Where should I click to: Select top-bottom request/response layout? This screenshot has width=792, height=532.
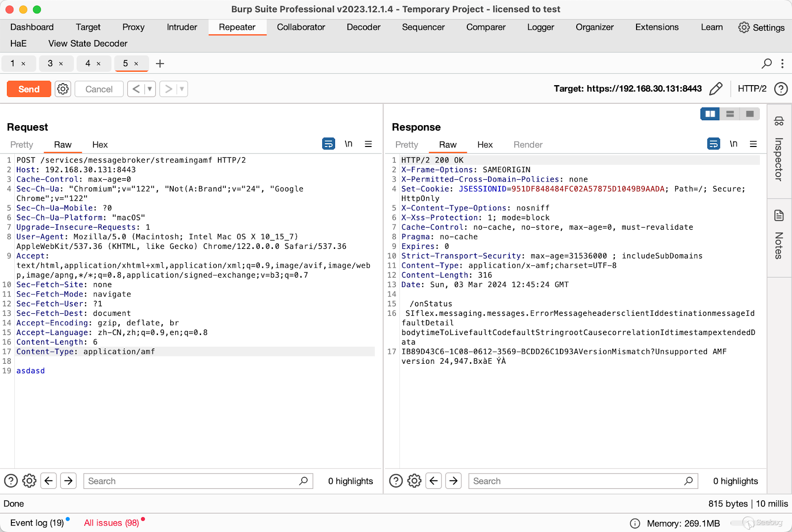[x=730, y=114]
